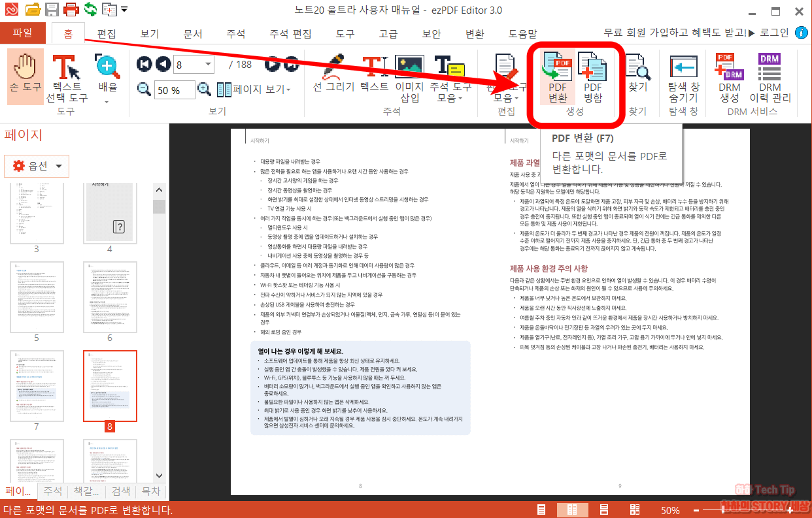
Task: Click the green refresh/convert arrows icon
Action: point(90,10)
